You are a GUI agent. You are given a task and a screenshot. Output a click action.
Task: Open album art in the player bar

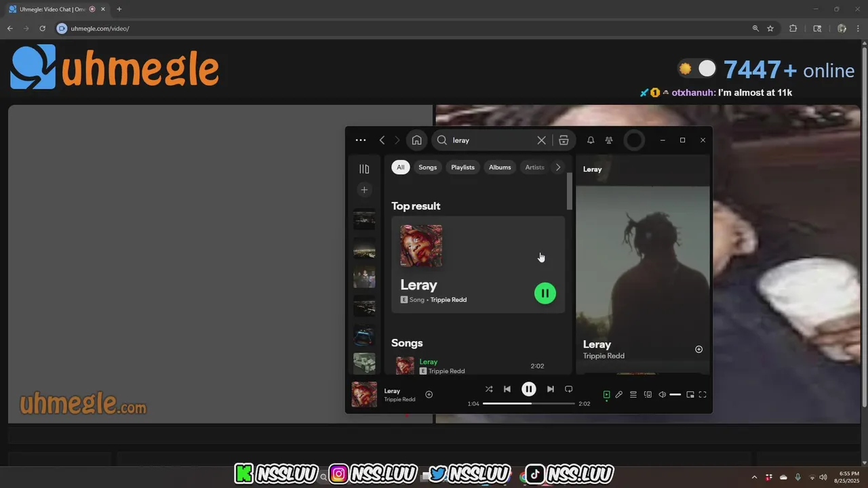[x=364, y=394]
